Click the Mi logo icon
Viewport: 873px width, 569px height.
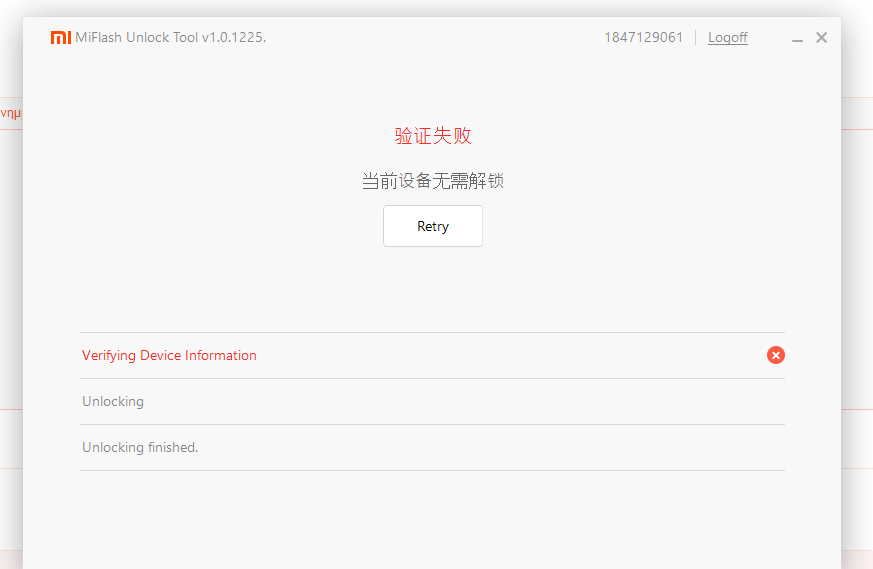[61, 37]
